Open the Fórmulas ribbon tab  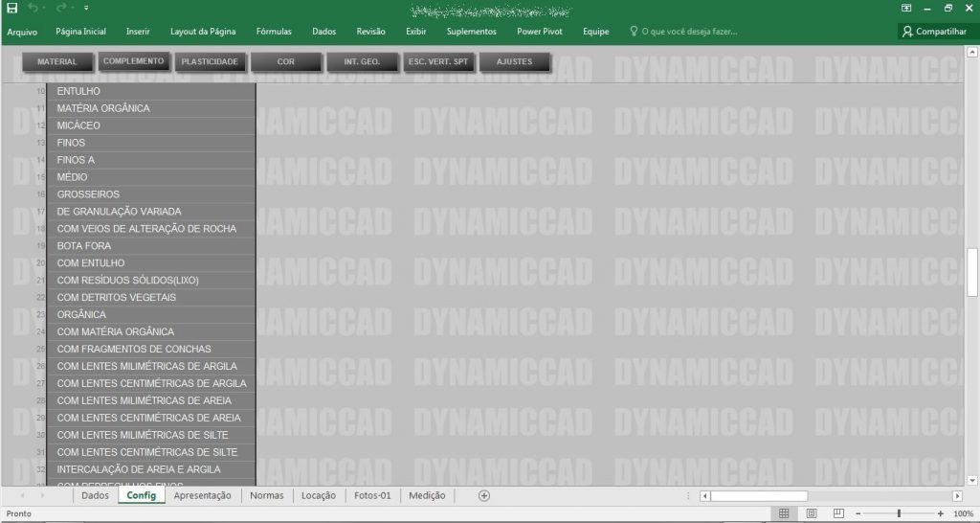(274, 32)
